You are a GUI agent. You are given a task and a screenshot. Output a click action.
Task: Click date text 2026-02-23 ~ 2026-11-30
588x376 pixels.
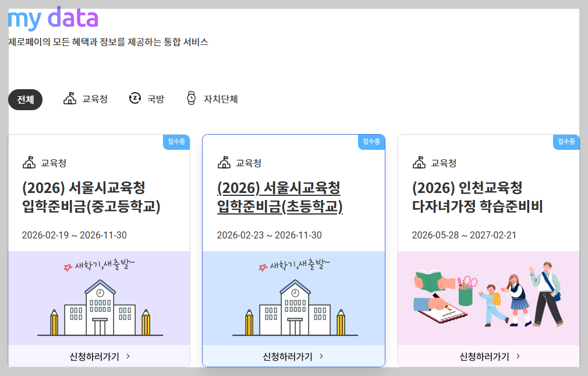[269, 235]
